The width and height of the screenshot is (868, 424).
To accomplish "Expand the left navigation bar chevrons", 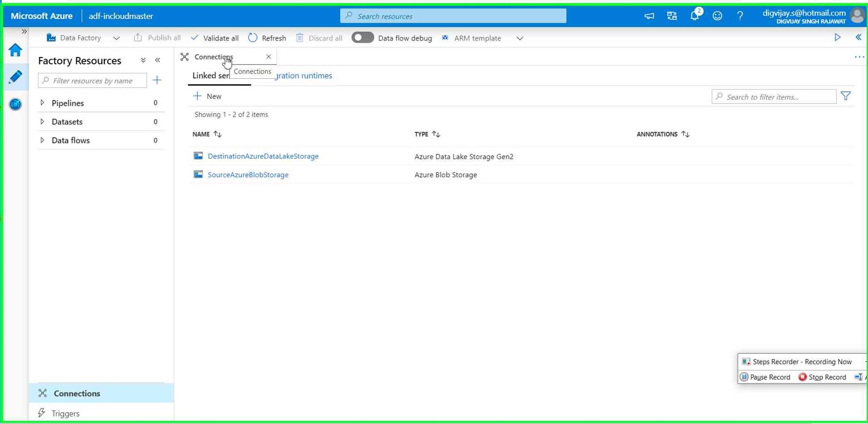I will coord(24,31).
